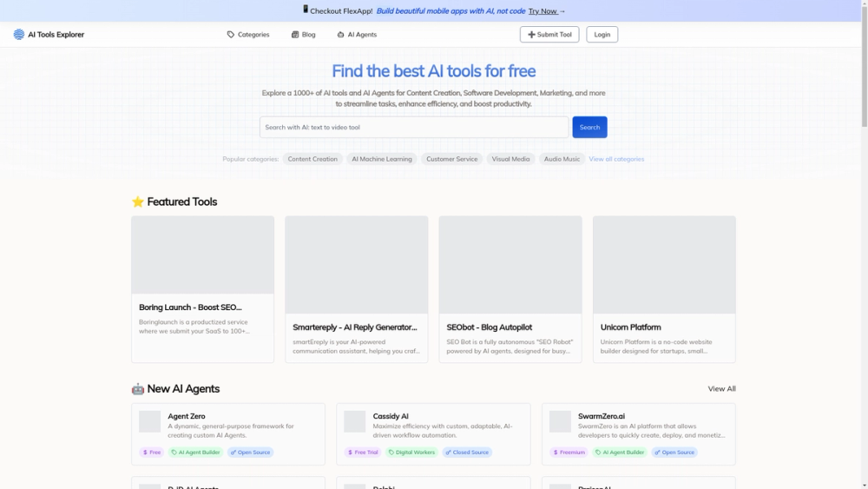
Task: Click the Unicorn Platform title
Action: pyautogui.click(x=630, y=327)
